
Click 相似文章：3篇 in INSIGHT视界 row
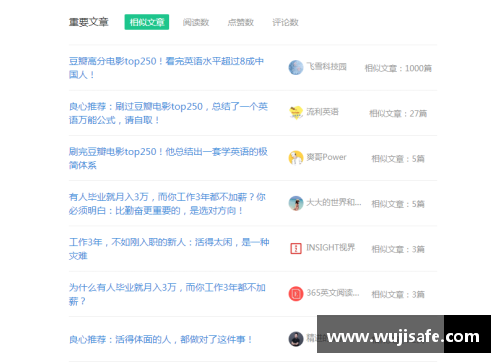398,249
